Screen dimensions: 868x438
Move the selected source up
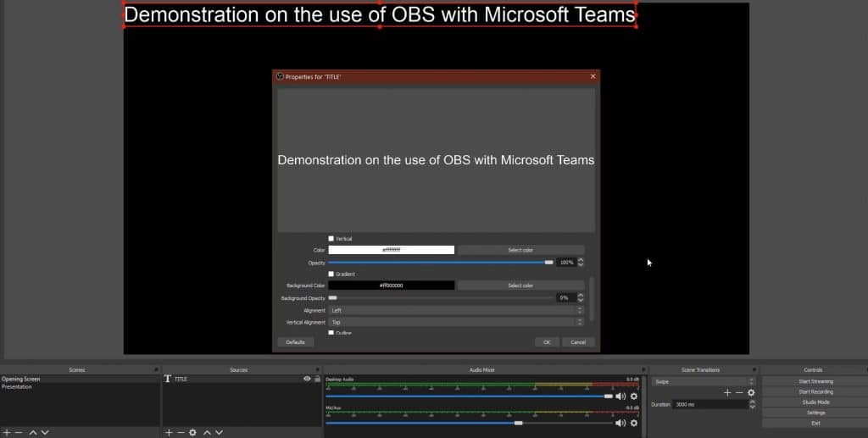[x=207, y=432]
